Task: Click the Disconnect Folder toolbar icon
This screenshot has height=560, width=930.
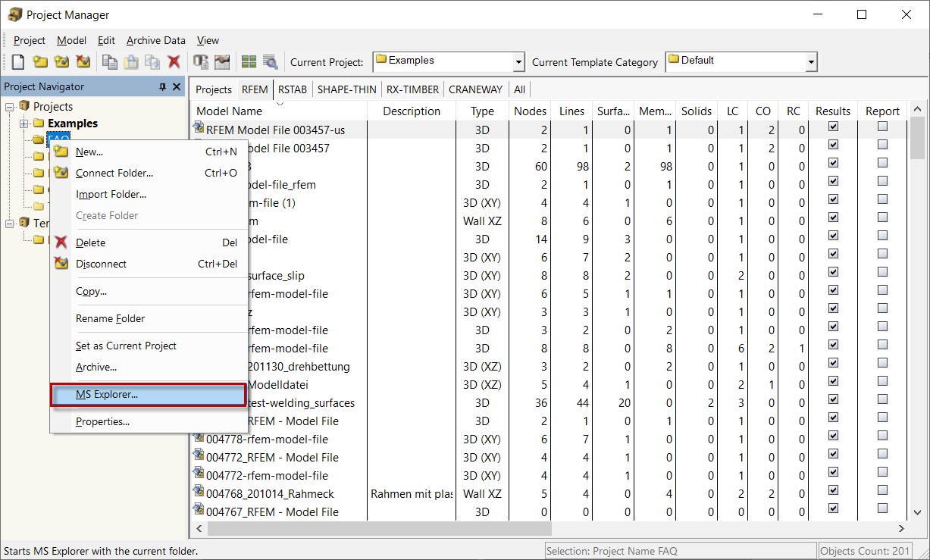Action: [83, 61]
